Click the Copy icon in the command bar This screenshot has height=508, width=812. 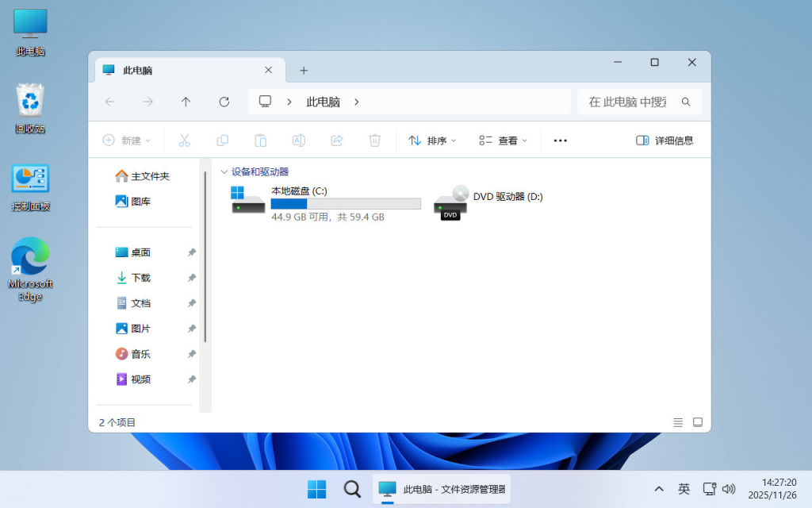pos(222,140)
